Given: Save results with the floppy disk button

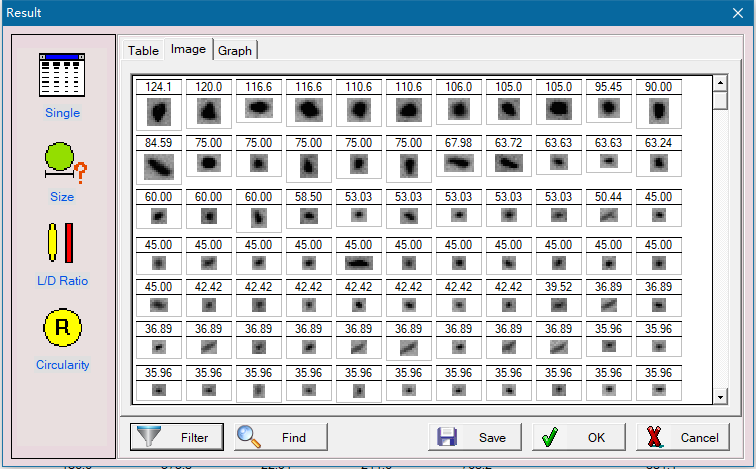Looking at the screenshot, I should 475,437.
